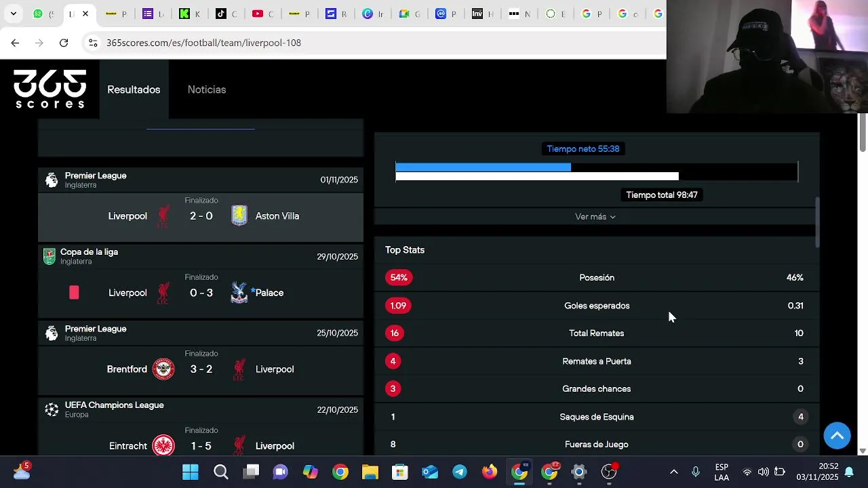Screen dimensions: 868x488
Task: Switch to the Noticias tab
Action: (207, 89)
